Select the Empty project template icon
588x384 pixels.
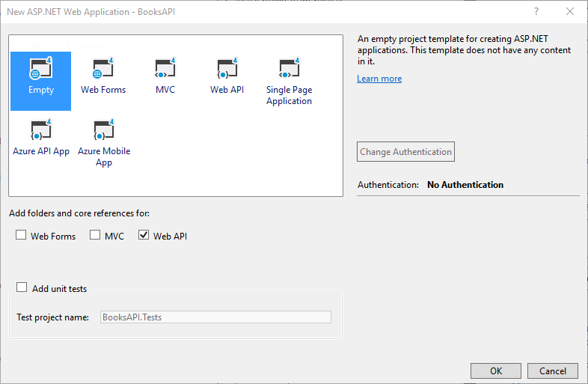pyautogui.click(x=40, y=69)
